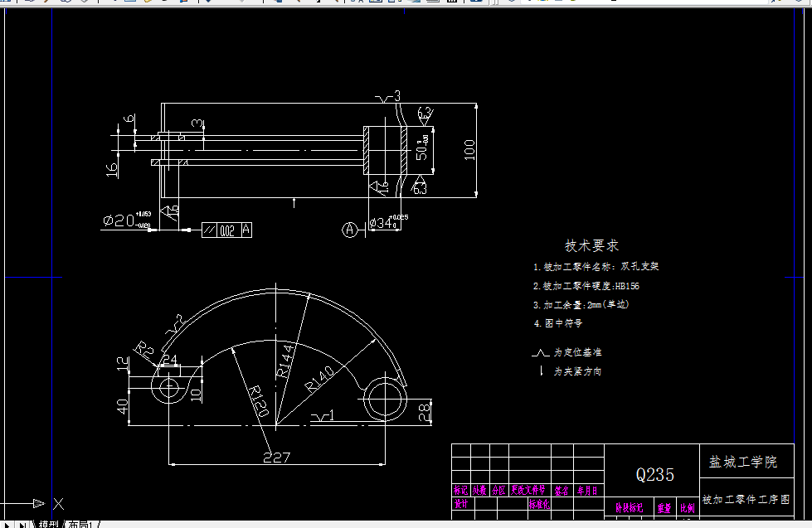Select the 100 vertical dimension text
Viewport: 812px width, 528px height.
point(469,149)
